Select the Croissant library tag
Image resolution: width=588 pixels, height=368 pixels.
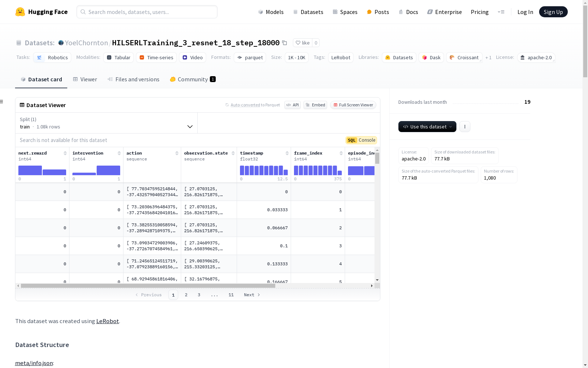(x=464, y=57)
